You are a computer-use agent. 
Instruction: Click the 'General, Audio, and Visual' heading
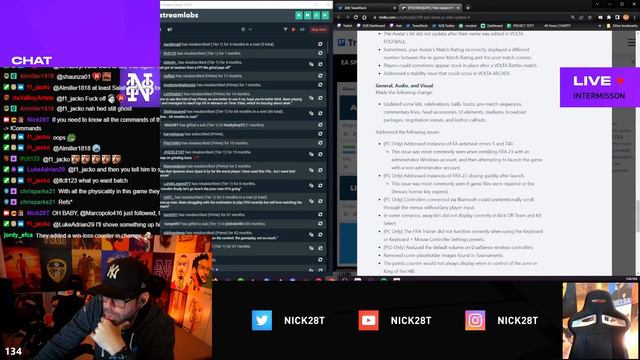point(404,86)
